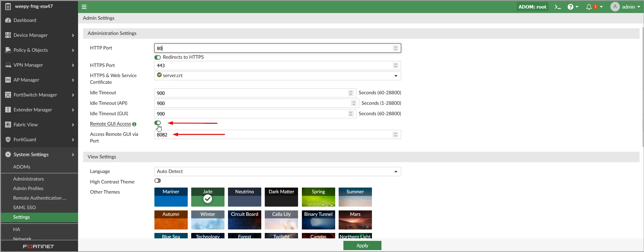Select the Spring theme thumbnail

click(x=318, y=197)
